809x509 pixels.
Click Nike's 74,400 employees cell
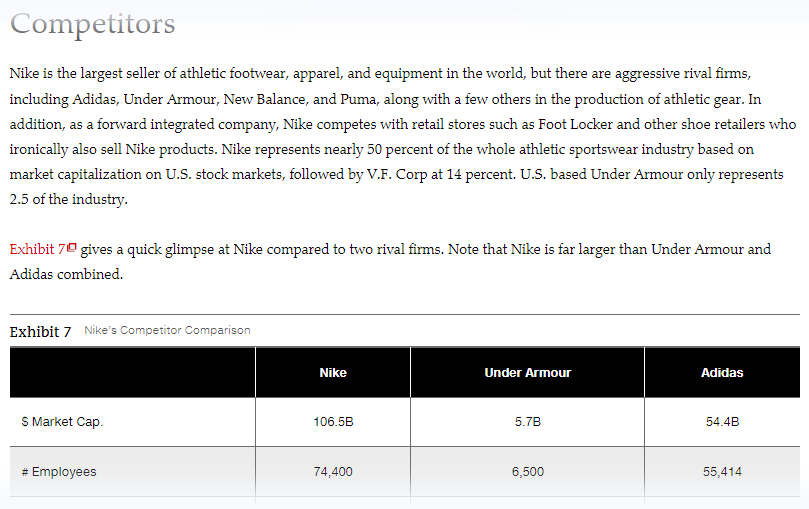tap(333, 471)
